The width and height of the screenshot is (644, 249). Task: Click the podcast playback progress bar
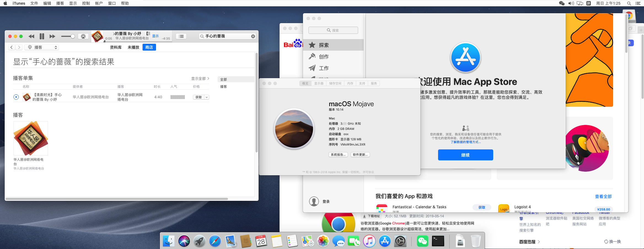point(138,42)
